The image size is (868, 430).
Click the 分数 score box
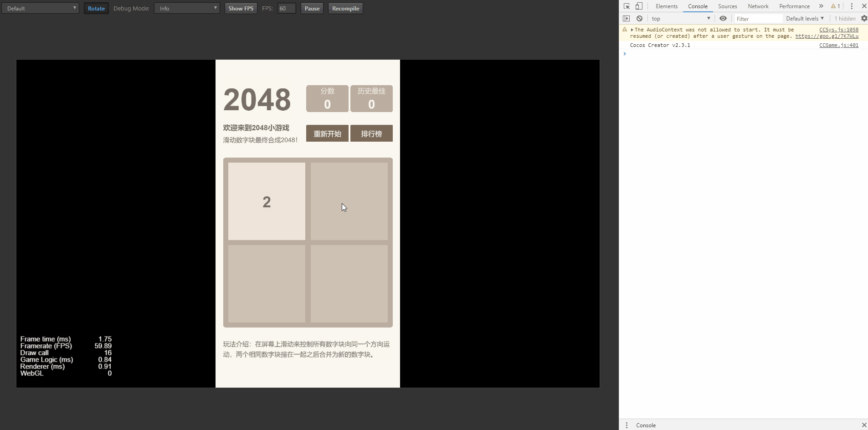pos(327,98)
